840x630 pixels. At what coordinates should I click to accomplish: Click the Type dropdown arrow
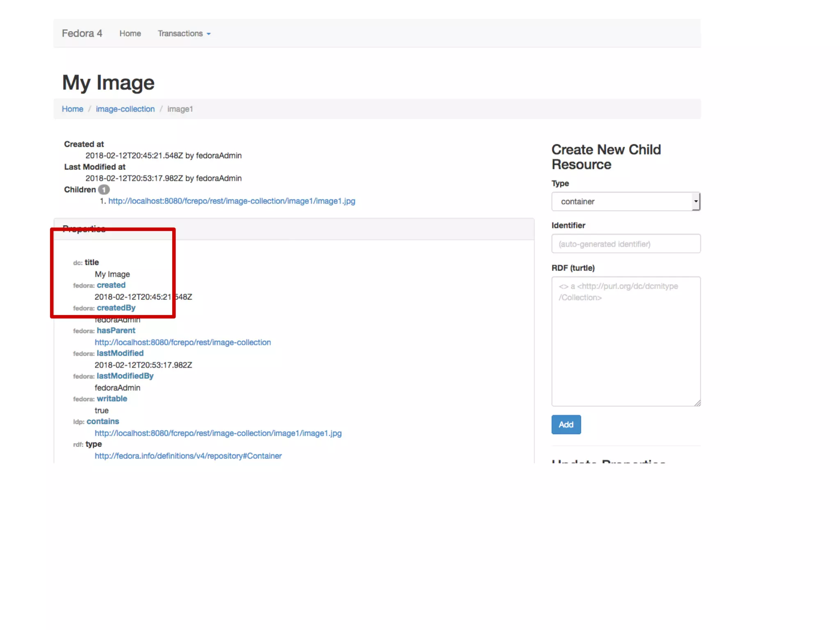click(x=696, y=201)
